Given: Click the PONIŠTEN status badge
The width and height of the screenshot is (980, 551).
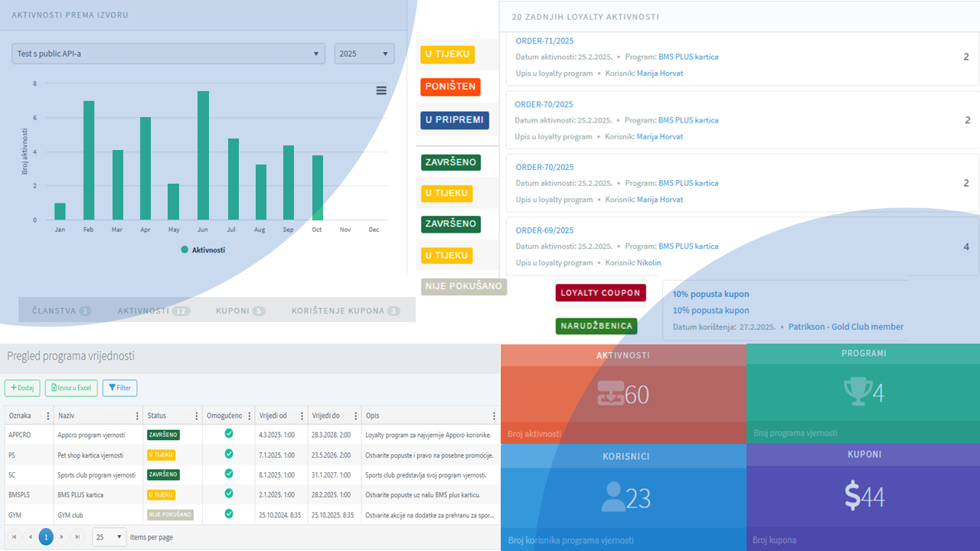Looking at the screenshot, I should [450, 86].
